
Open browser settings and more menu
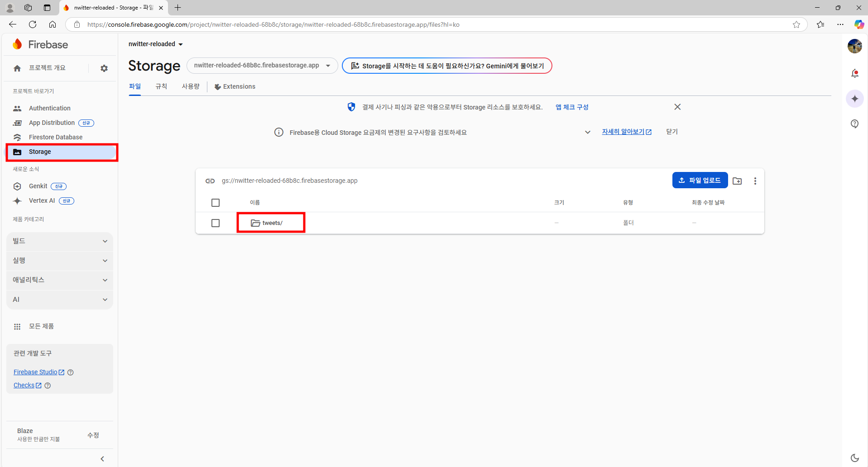pos(840,24)
